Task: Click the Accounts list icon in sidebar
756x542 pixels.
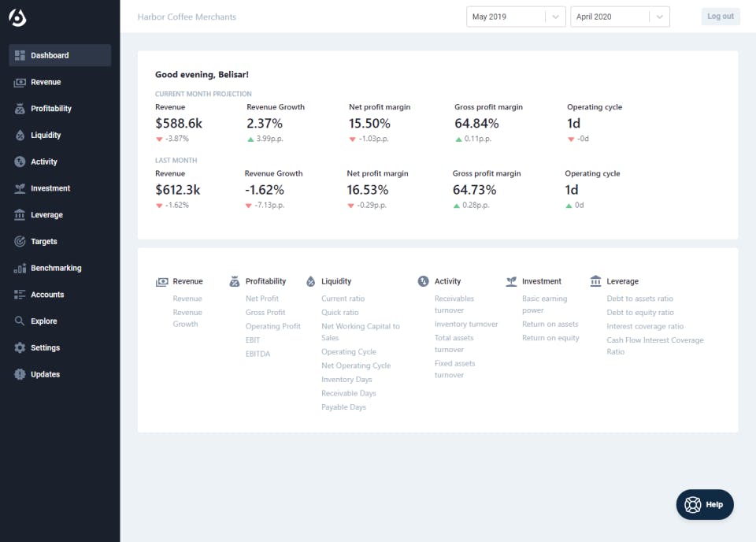Action: click(20, 295)
